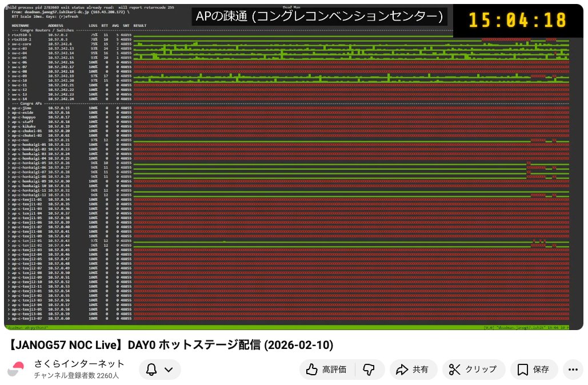This screenshot has width=588, height=385.
Task: Click the sw-c-09 hostname
Action: pyautogui.click(x=19, y=76)
